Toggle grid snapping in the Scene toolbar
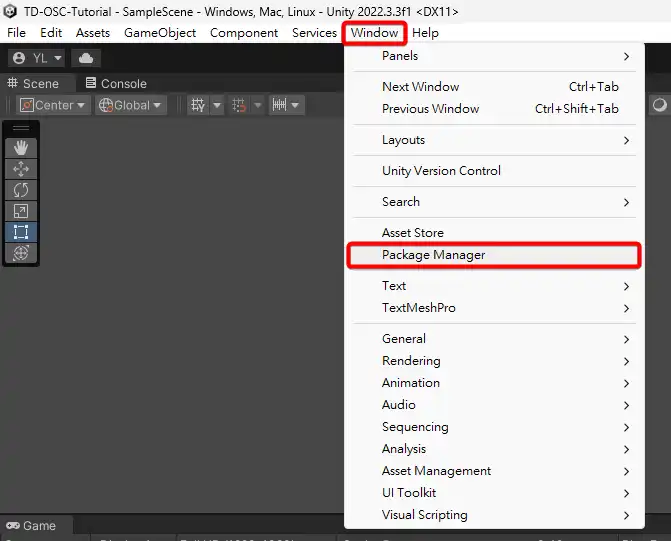 pos(240,105)
